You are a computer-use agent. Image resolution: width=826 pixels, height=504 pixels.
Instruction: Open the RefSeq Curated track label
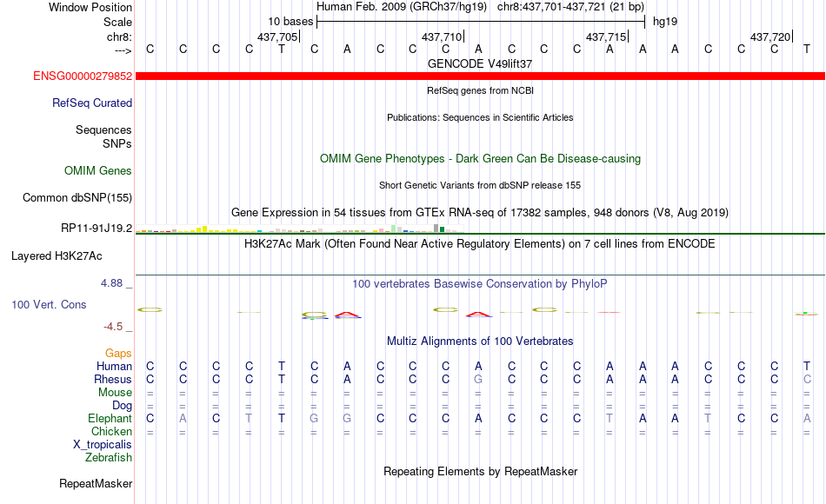(91, 103)
